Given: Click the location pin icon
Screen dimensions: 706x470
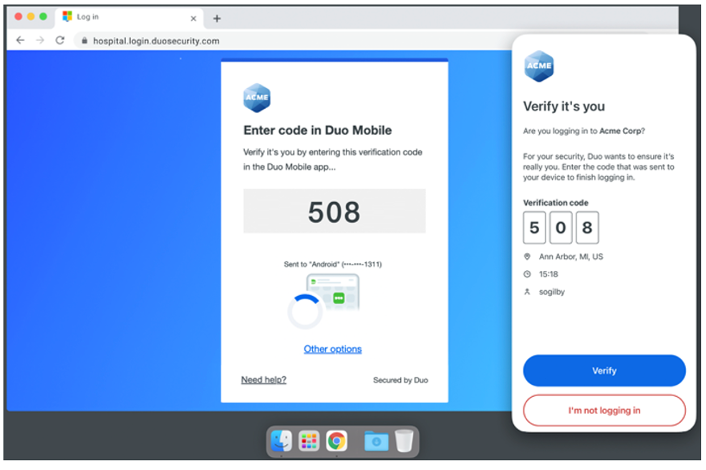Looking at the screenshot, I should (x=527, y=257).
